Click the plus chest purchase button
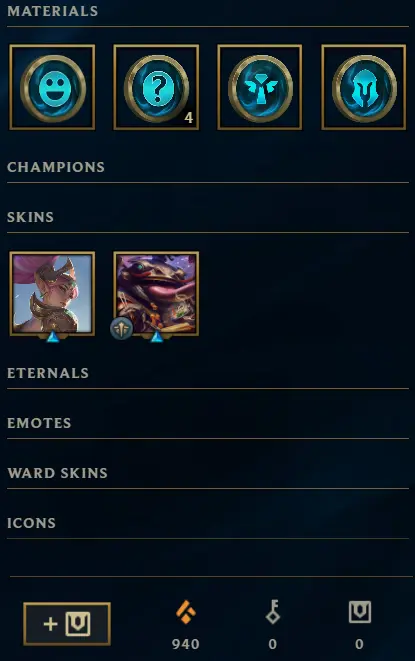415x661 pixels. 67,624
